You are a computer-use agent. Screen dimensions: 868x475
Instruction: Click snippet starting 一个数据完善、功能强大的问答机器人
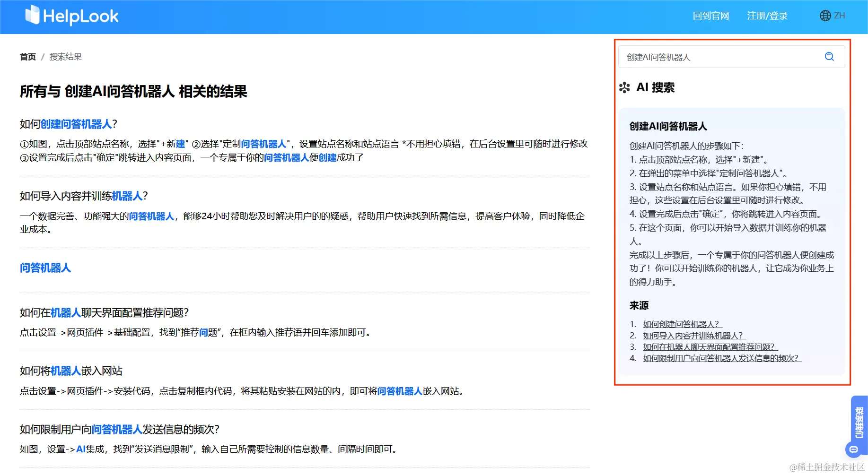[x=302, y=223]
